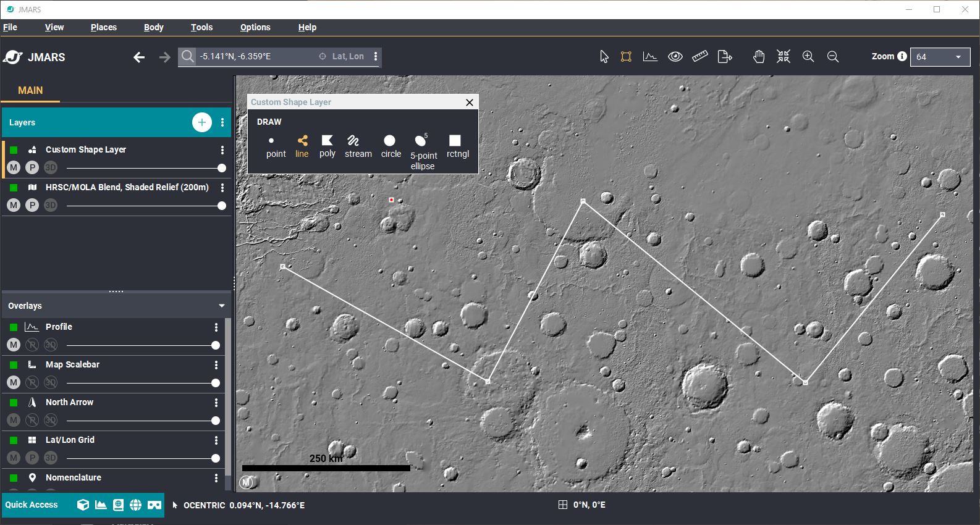Open the View menu

click(54, 27)
